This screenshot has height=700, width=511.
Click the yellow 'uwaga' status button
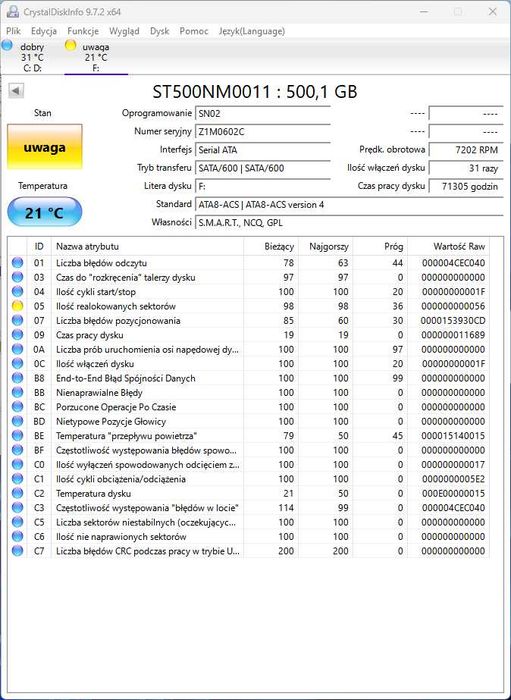(45, 147)
